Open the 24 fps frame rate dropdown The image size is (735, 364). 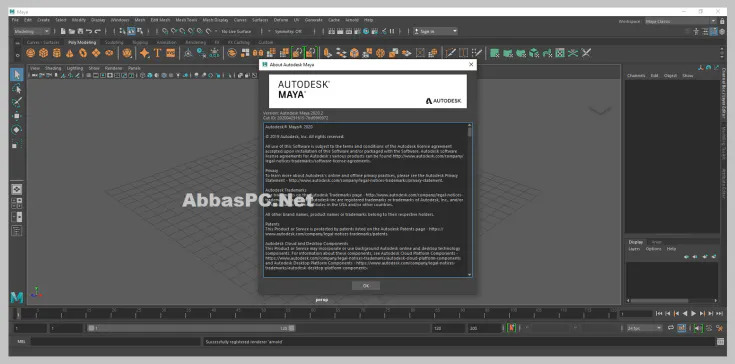tap(645, 328)
